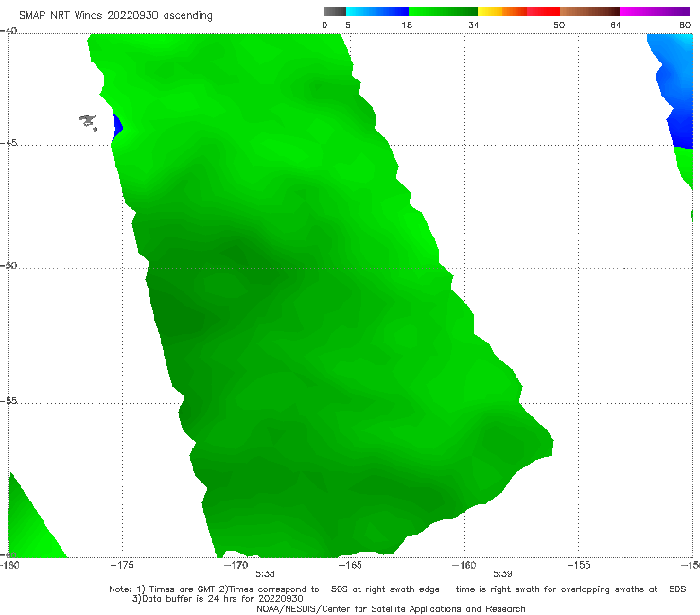The width and height of the screenshot is (700, 615).
Task: Click the latitude label '-50'
Action: pos(9,265)
